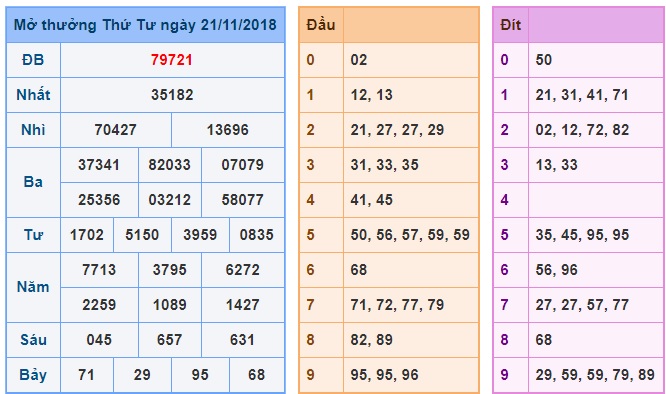
Task: Click the Đầu column header
Action: (x=321, y=25)
